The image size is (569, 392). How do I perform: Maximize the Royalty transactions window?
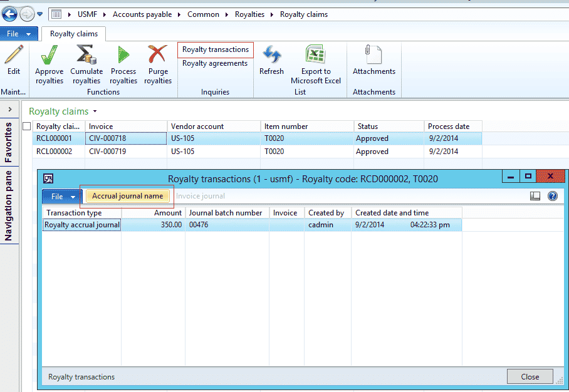(528, 177)
